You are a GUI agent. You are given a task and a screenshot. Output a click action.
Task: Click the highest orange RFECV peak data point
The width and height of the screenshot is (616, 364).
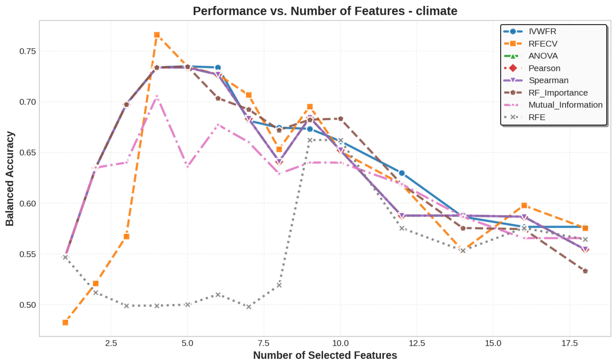tap(157, 35)
